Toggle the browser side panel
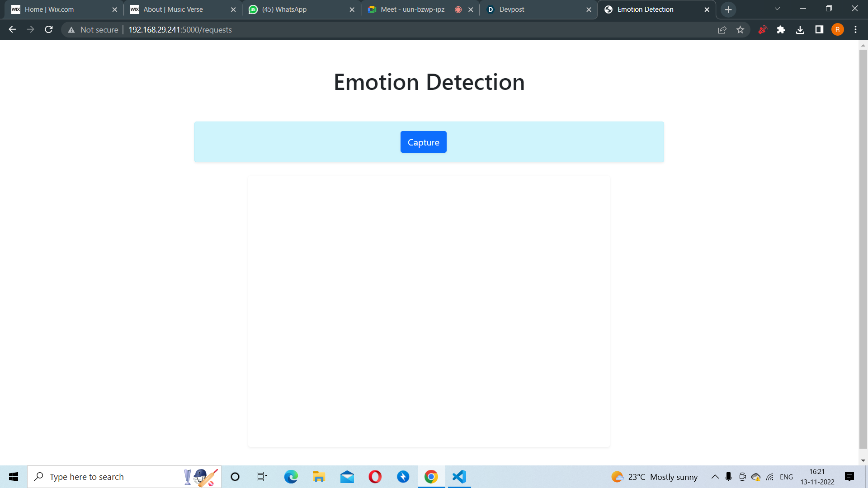This screenshot has height=488, width=868. coord(819,30)
